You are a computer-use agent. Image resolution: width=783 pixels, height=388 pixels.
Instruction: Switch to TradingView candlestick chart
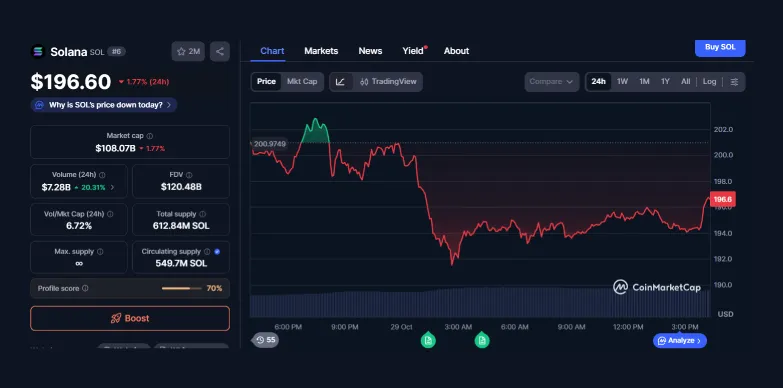coord(388,82)
